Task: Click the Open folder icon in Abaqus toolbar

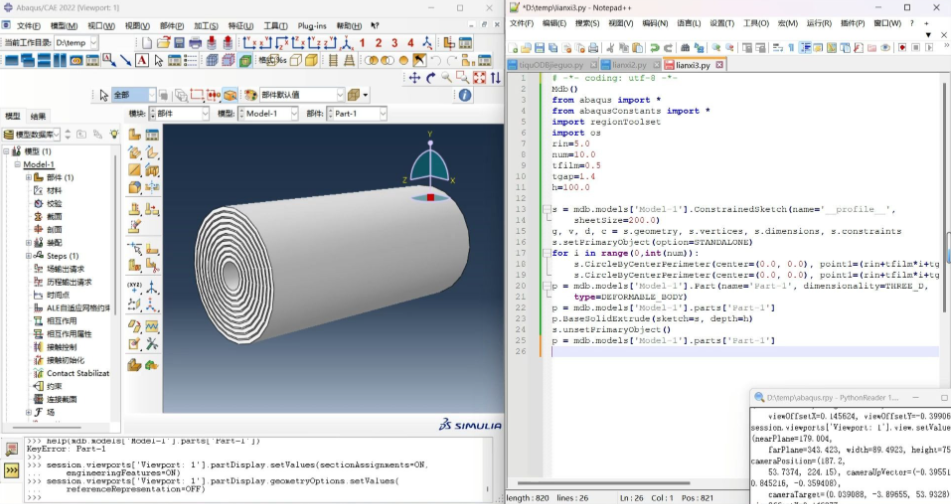Action: coord(163,43)
